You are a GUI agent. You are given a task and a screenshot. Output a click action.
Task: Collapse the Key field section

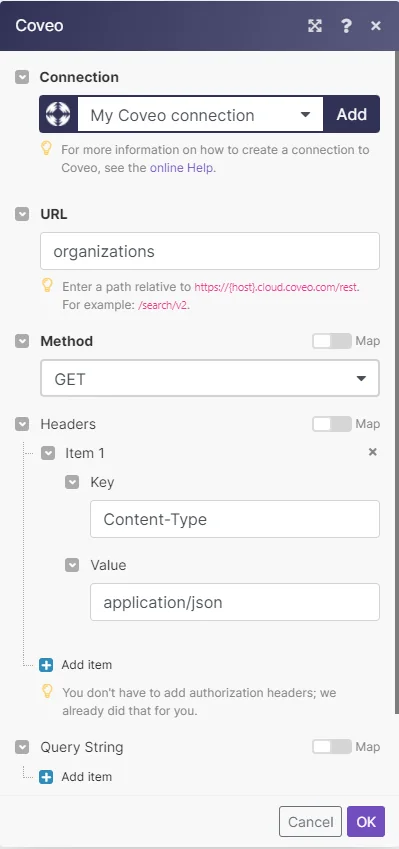point(72,482)
